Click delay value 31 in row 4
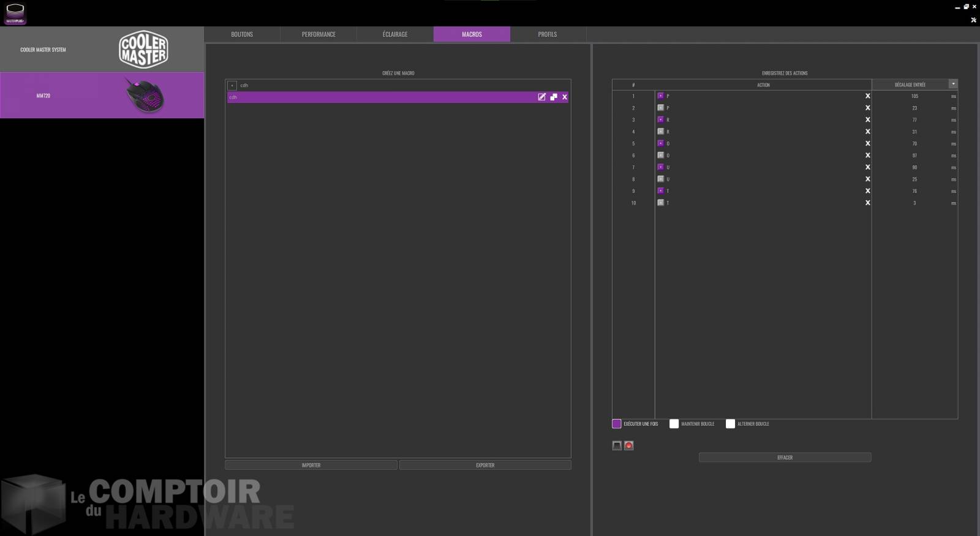 tap(914, 132)
